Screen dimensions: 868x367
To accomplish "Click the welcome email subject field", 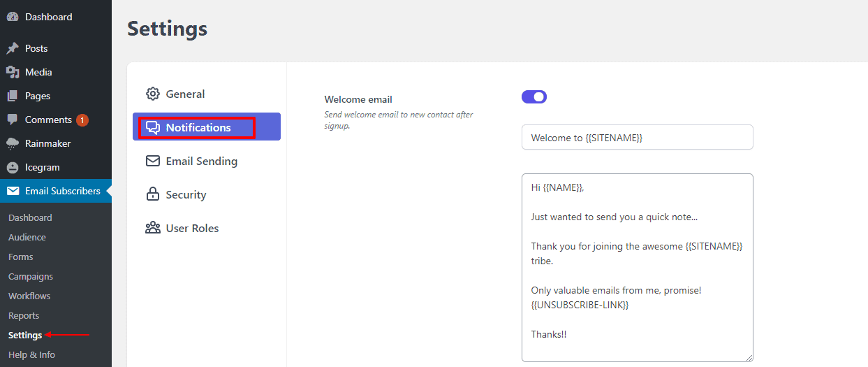I will 638,137.
